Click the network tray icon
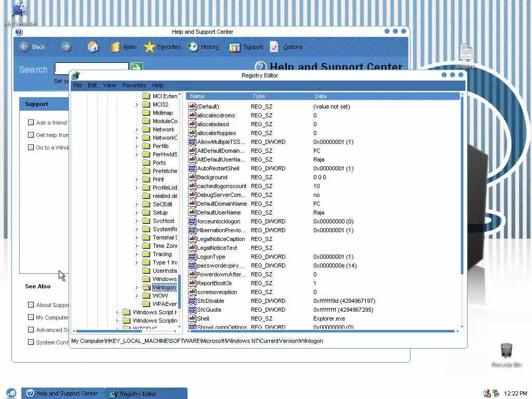This screenshot has height=399, width=532. pyautogui.click(x=487, y=393)
